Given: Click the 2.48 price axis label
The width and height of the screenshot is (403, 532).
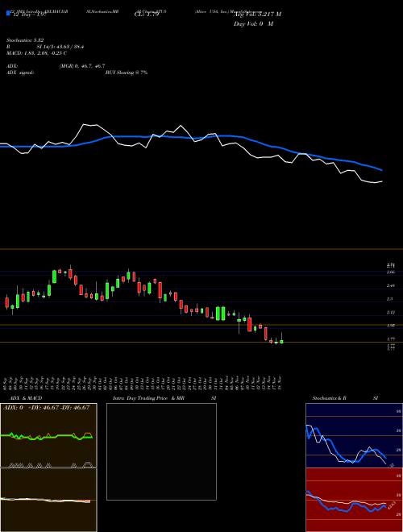Looking at the screenshot, I should tap(391, 285).
